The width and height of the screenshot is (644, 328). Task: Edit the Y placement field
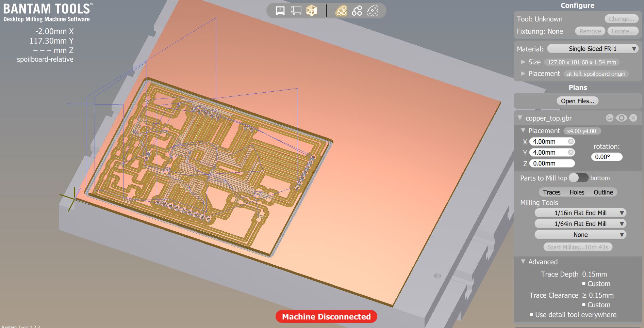click(x=552, y=153)
